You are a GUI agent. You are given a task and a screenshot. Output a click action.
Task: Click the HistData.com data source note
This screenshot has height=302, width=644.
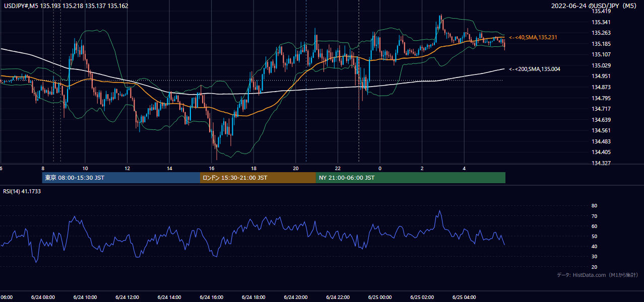598,275
